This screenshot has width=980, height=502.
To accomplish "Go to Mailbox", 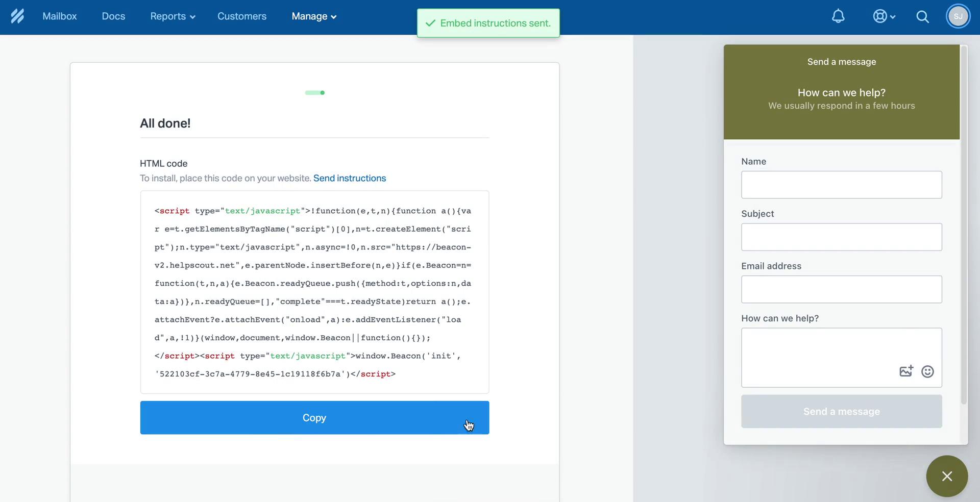I will [60, 16].
